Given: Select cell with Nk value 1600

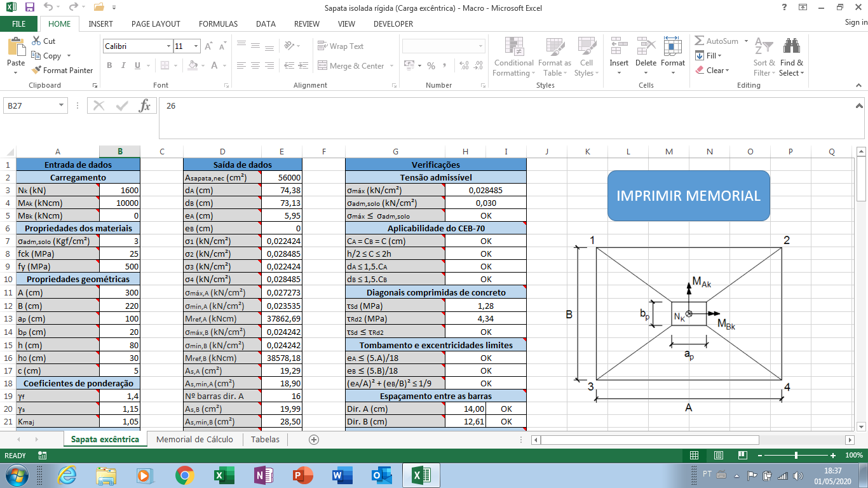Looking at the screenshot, I should pyautogui.click(x=119, y=190).
